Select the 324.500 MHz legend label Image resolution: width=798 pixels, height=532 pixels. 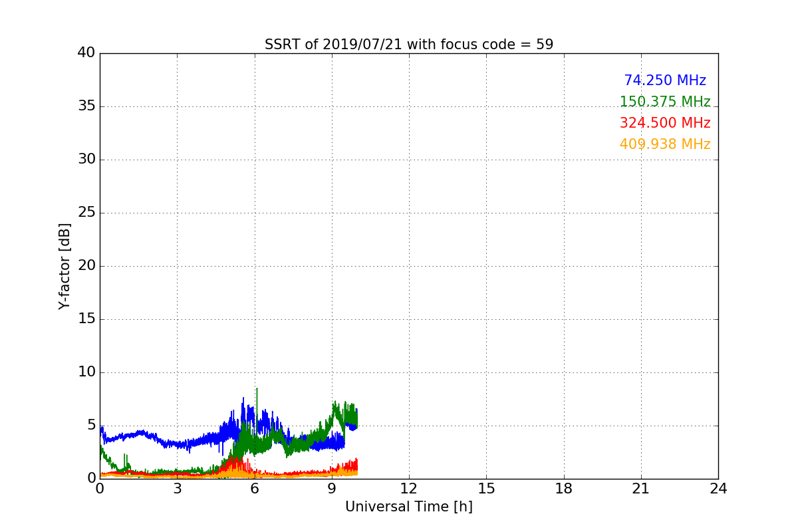click(x=665, y=123)
